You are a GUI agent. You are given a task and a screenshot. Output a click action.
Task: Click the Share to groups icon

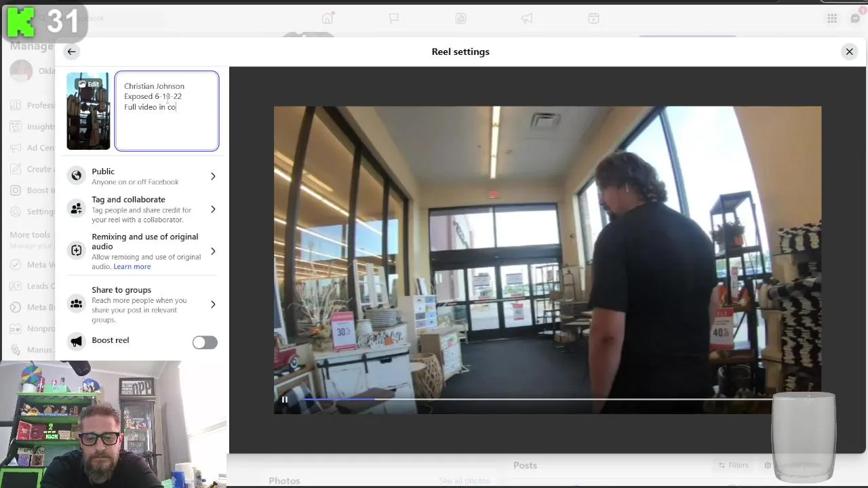[x=77, y=304]
